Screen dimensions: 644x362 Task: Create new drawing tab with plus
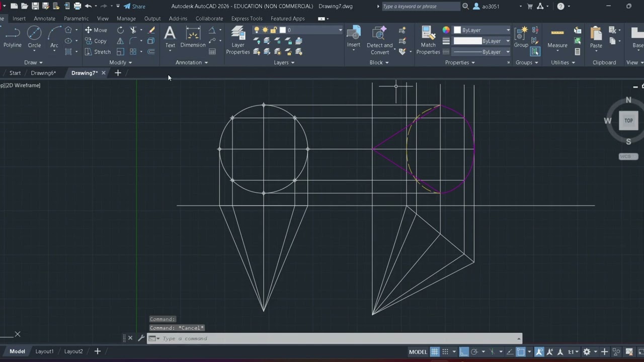pos(118,73)
